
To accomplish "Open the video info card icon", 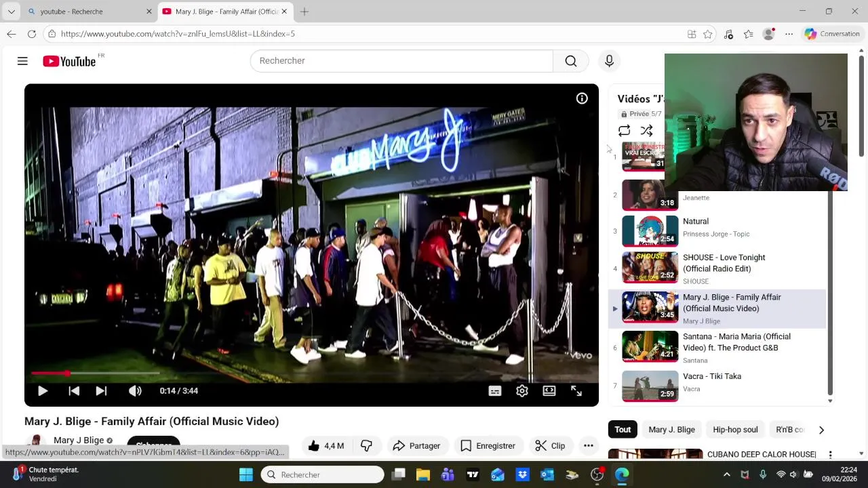I will click(582, 98).
